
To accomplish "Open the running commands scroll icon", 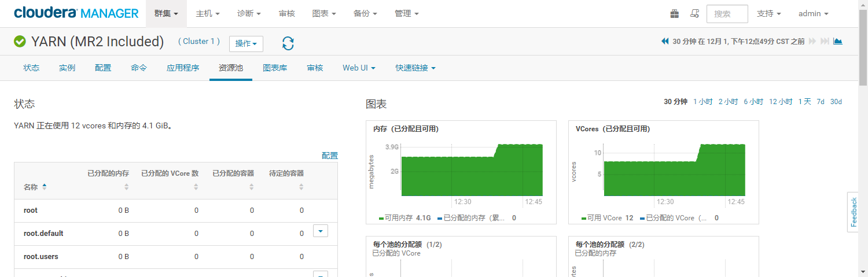I will (x=695, y=13).
